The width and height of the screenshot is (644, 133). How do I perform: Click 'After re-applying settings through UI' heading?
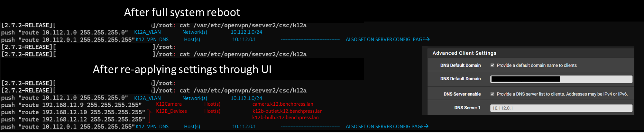click(x=182, y=69)
